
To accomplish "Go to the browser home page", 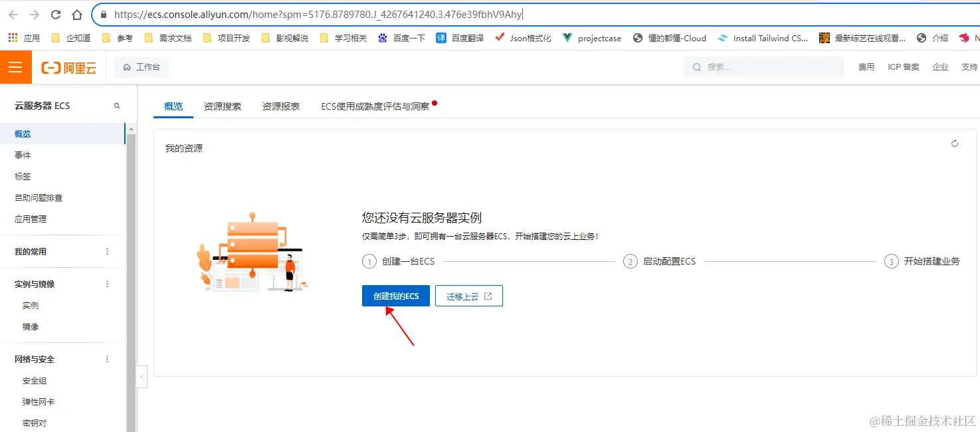I will point(77,14).
